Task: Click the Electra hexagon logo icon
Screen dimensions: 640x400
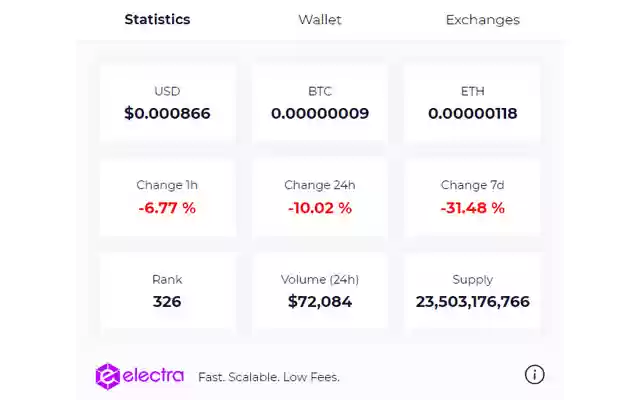Action: 108,376
